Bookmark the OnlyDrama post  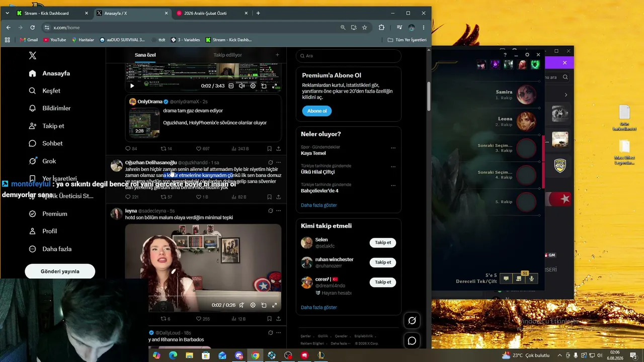[x=270, y=149]
